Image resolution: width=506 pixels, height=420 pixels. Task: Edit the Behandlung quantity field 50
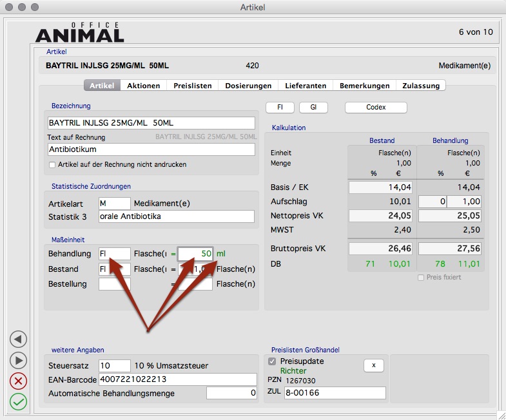click(195, 254)
